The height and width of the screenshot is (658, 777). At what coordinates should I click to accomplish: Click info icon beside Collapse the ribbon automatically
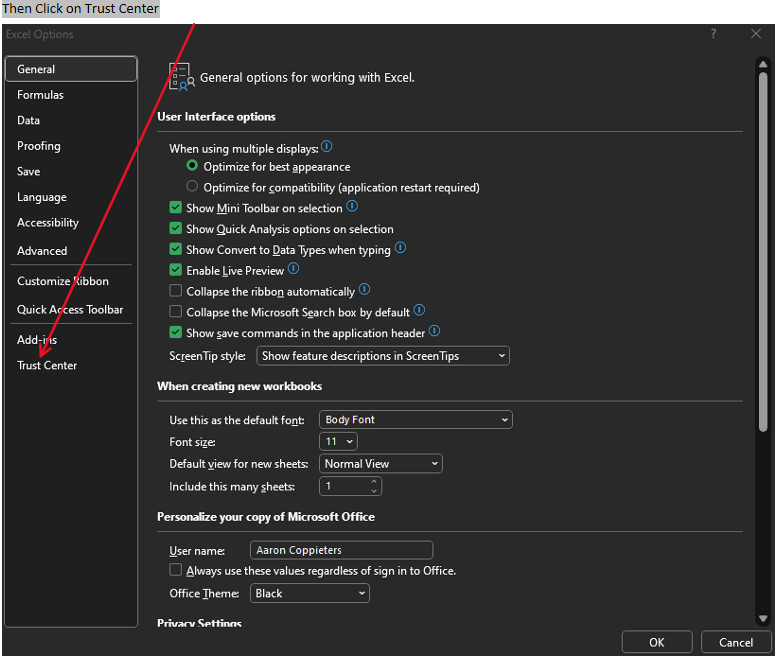364,289
